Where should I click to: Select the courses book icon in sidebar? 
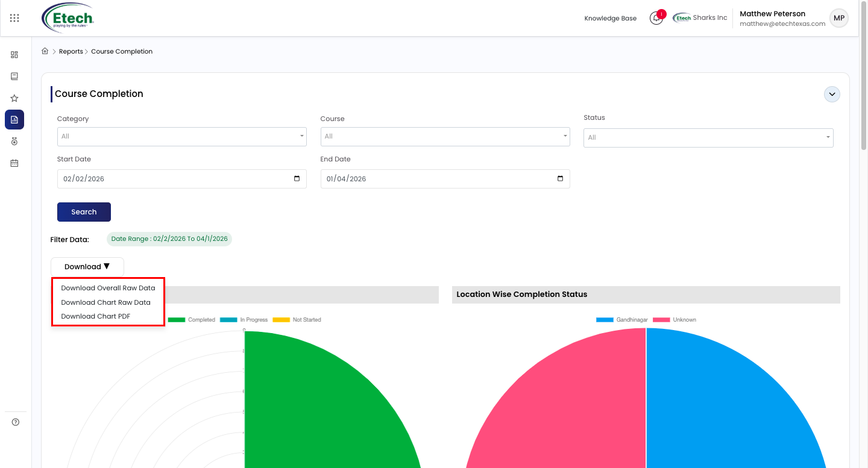(14, 76)
